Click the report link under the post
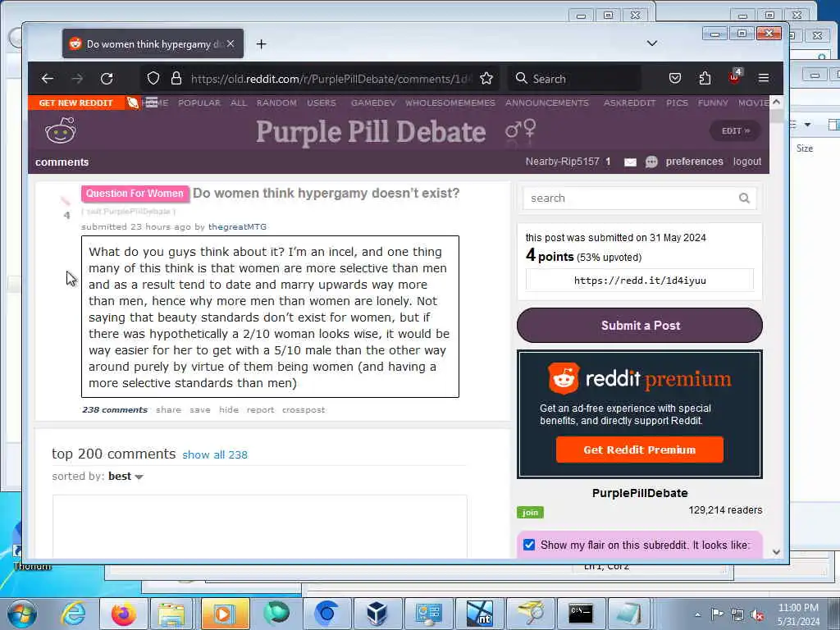840x630 pixels. [x=260, y=410]
